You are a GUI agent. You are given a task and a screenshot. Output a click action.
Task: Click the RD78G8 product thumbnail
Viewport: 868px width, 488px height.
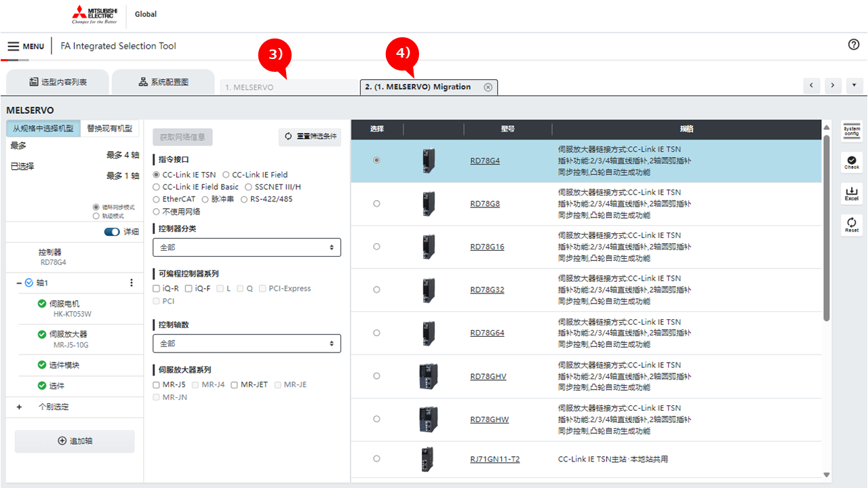pyautogui.click(x=429, y=203)
